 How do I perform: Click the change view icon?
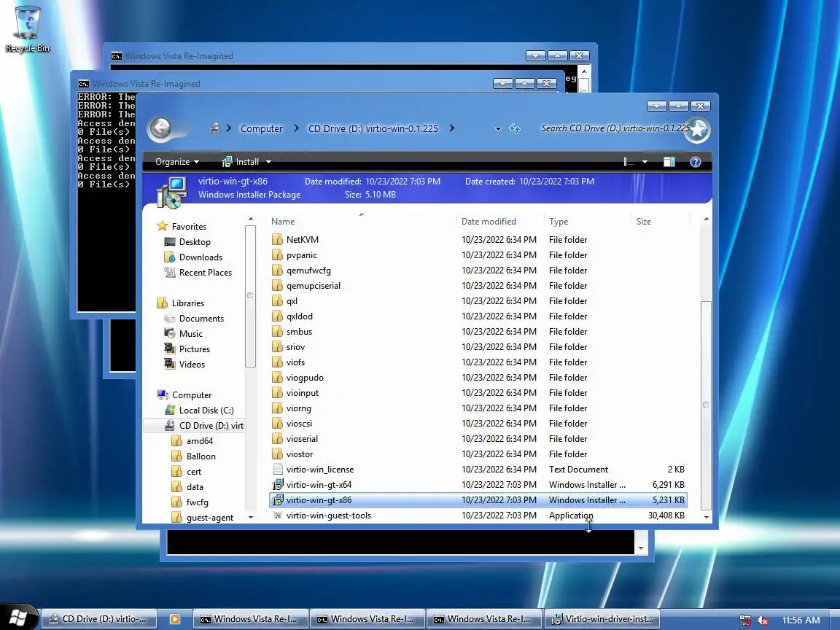[629, 162]
